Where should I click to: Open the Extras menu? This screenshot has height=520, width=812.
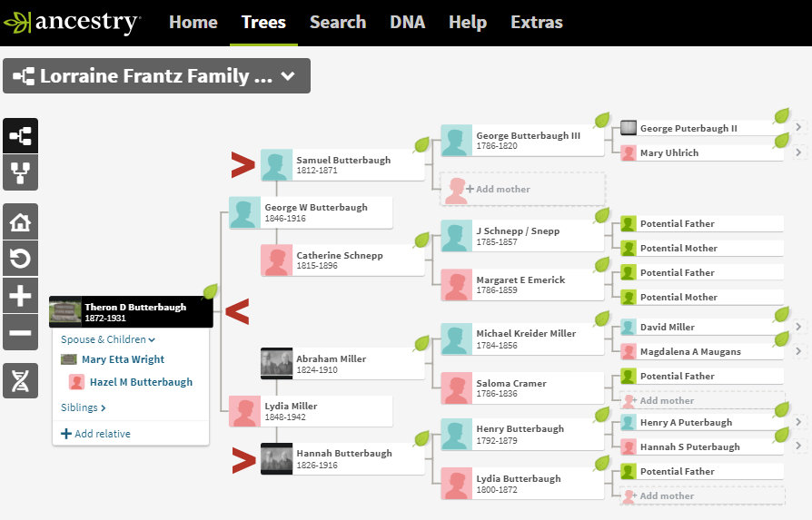pos(536,23)
